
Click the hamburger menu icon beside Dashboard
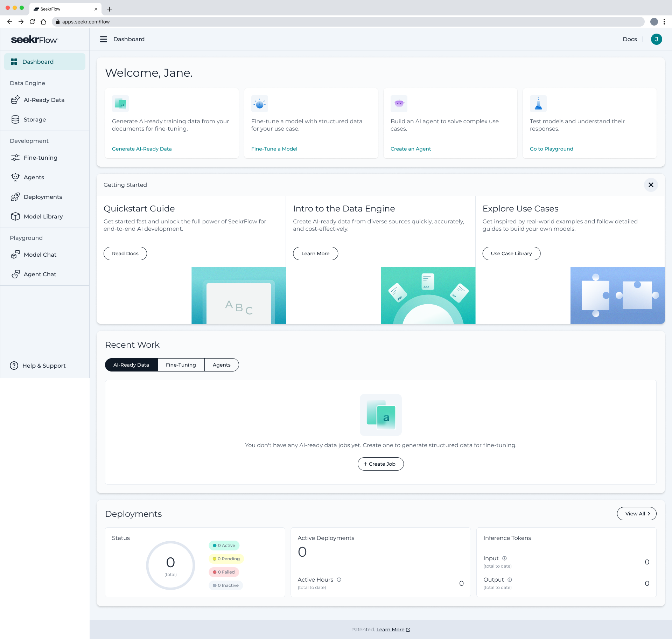(x=104, y=39)
